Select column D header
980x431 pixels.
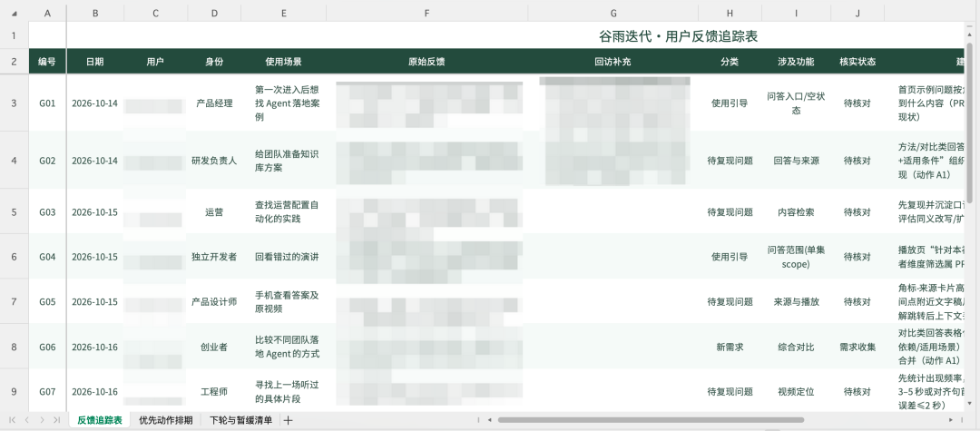tap(214, 13)
